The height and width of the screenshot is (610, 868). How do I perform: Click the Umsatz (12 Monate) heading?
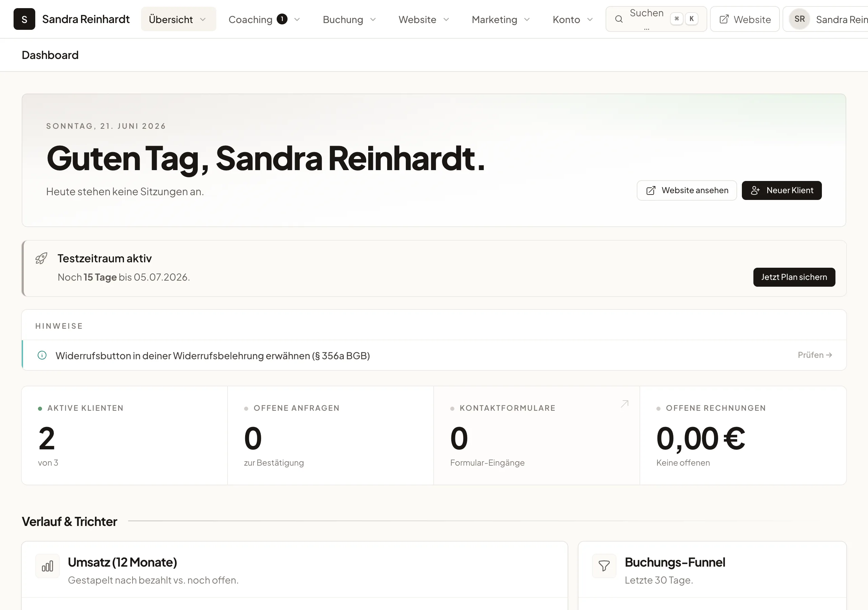click(x=122, y=562)
